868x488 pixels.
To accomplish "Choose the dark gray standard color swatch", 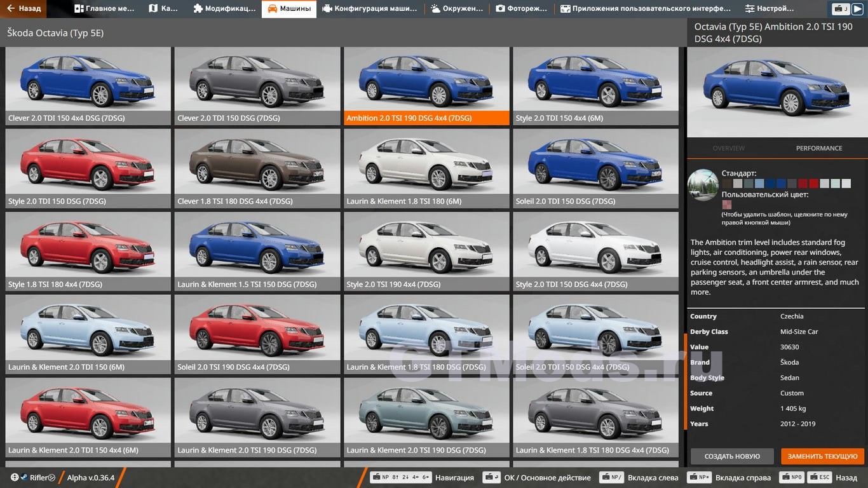I will (x=792, y=184).
